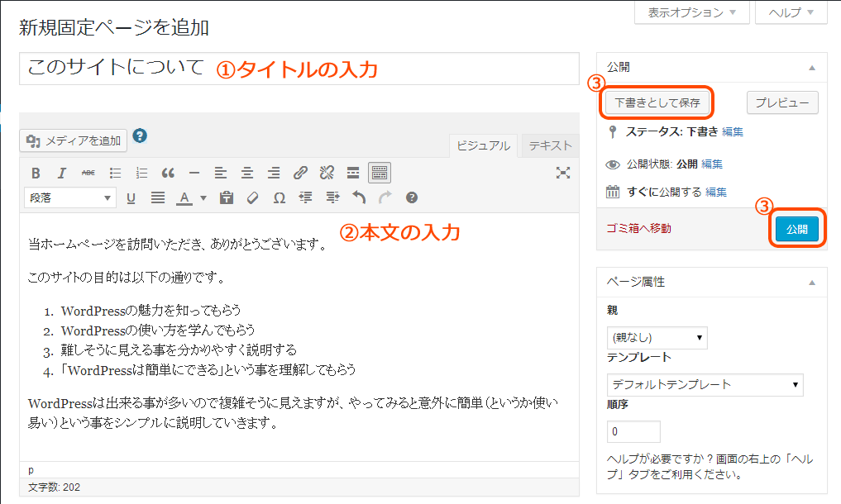Click ゴミ箱へ移動 link
Image resolution: width=841 pixels, height=504 pixels.
point(638,228)
